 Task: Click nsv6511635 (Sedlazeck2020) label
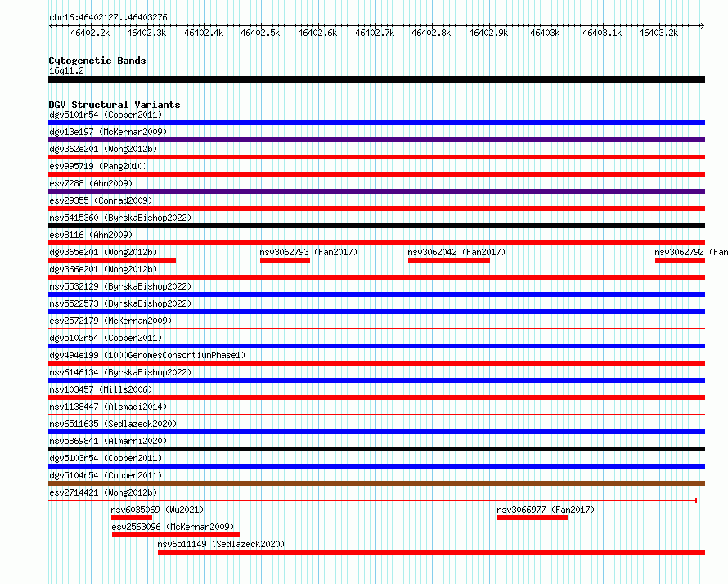pyautogui.click(x=113, y=424)
